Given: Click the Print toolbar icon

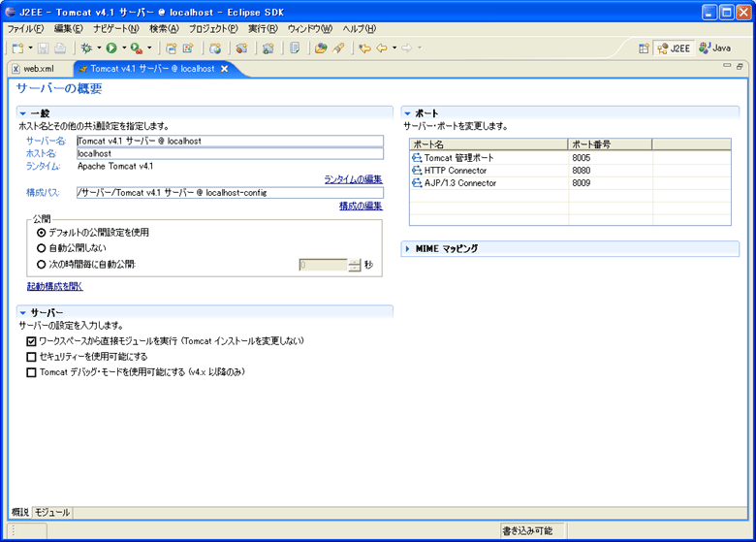Looking at the screenshot, I should pyautogui.click(x=60, y=48).
